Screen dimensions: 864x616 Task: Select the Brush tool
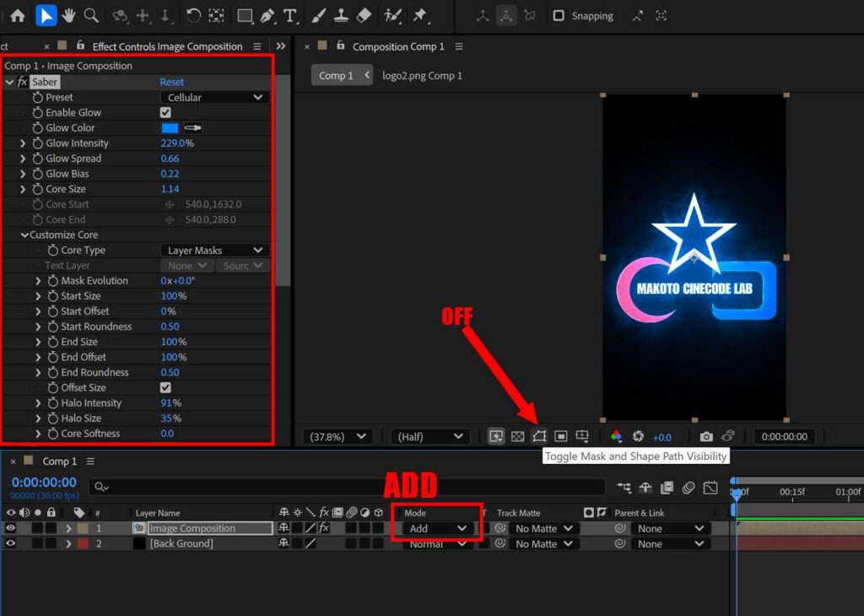tap(318, 15)
